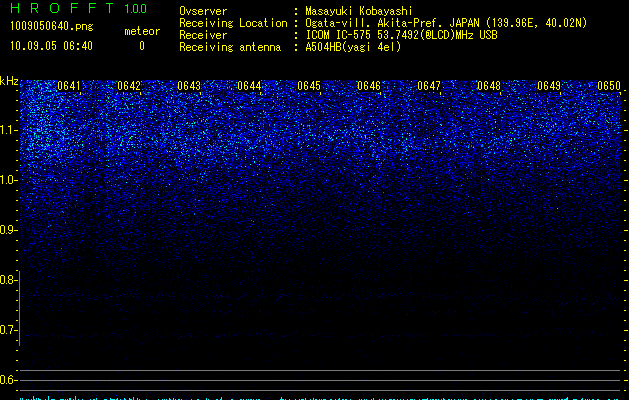Screen dimensions: 629x400
Task: Click the Ogata-vill. Akita-Pref. JAPAN location text
Action: click(x=446, y=23)
